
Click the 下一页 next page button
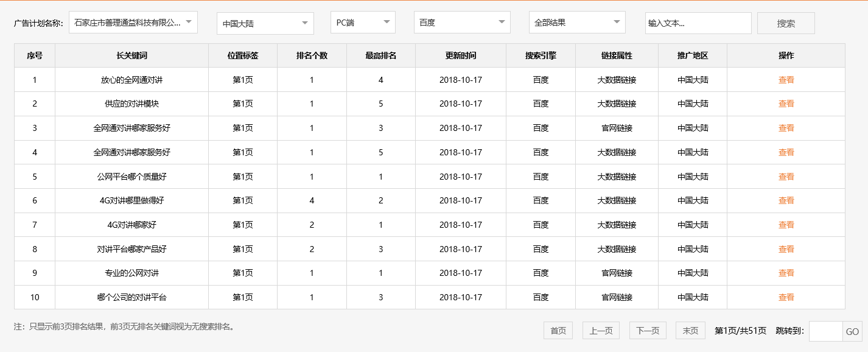click(648, 330)
